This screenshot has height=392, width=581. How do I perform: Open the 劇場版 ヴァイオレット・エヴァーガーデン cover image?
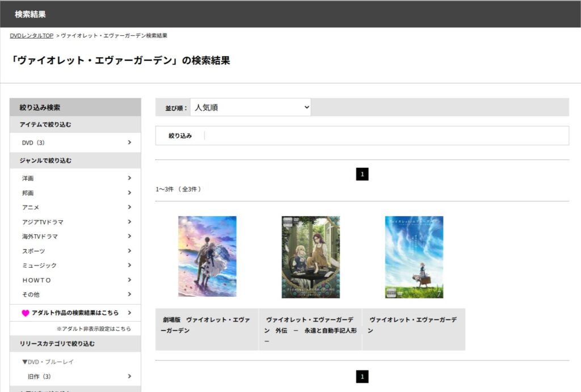click(x=207, y=257)
